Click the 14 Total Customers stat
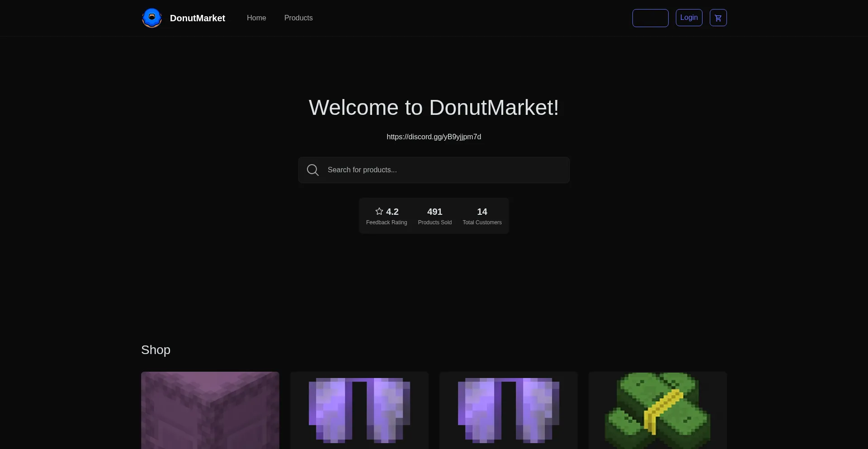Image resolution: width=868 pixels, height=449 pixels. (482, 216)
